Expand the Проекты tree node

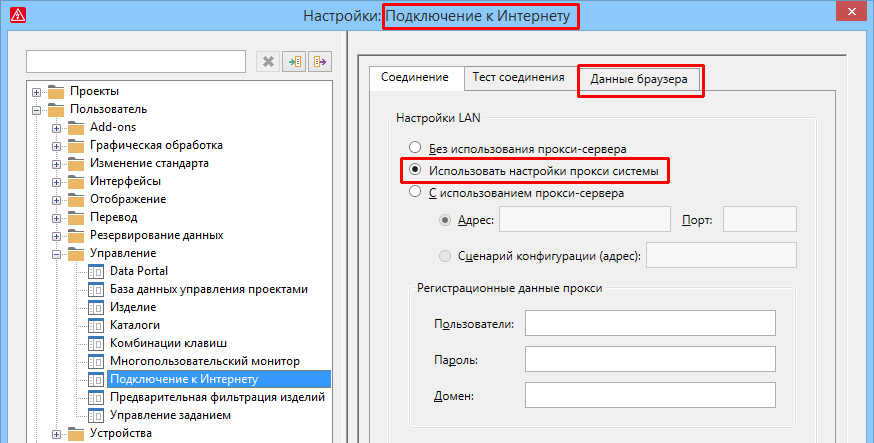point(38,92)
